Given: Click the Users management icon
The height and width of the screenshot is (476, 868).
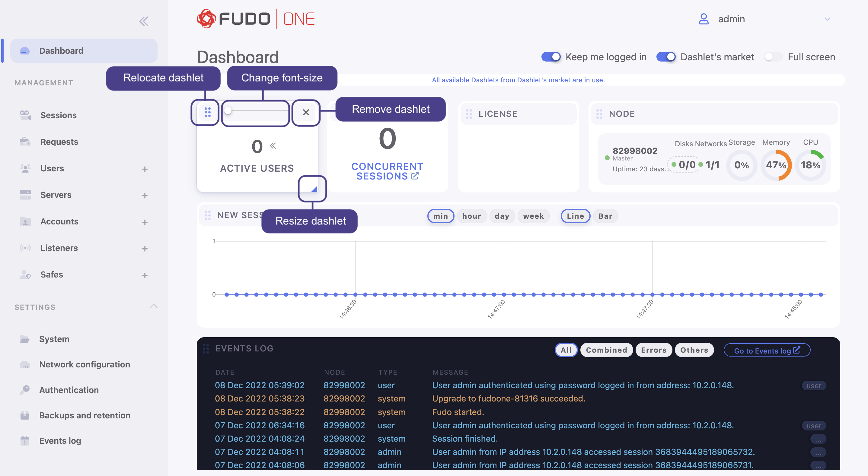Looking at the screenshot, I should coord(24,168).
